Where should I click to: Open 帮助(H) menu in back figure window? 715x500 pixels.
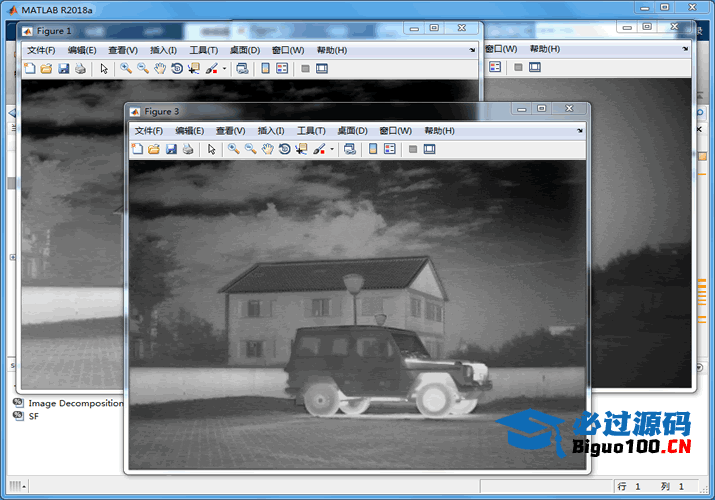pyautogui.click(x=545, y=49)
